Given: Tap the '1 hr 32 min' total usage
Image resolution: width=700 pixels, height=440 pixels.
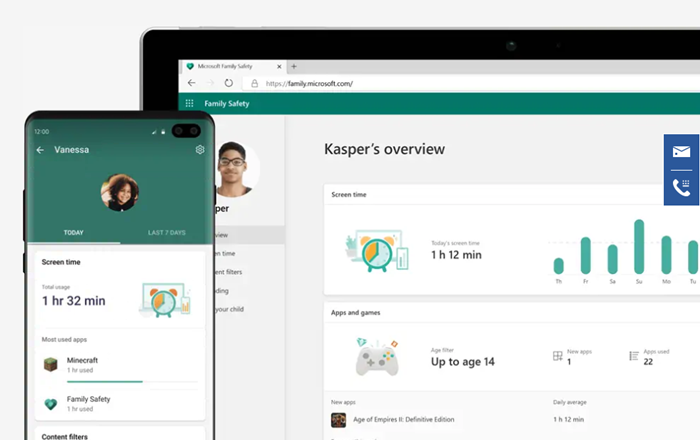Looking at the screenshot, I should [x=74, y=301].
